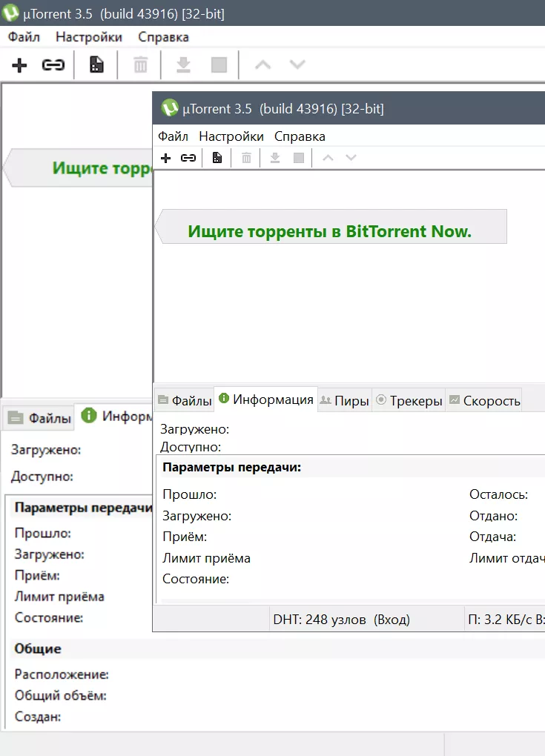Switch to the Файлы tab in the back window

pyautogui.click(x=39, y=417)
